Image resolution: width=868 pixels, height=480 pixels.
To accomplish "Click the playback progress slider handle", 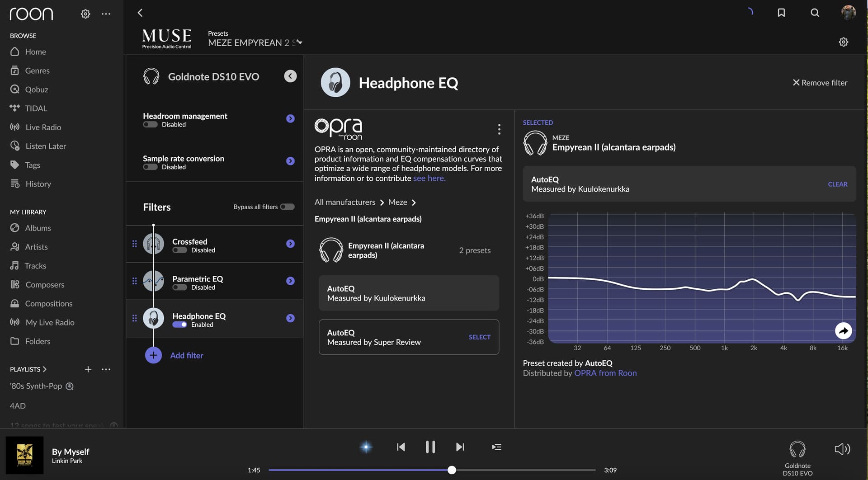I will click(x=452, y=470).
